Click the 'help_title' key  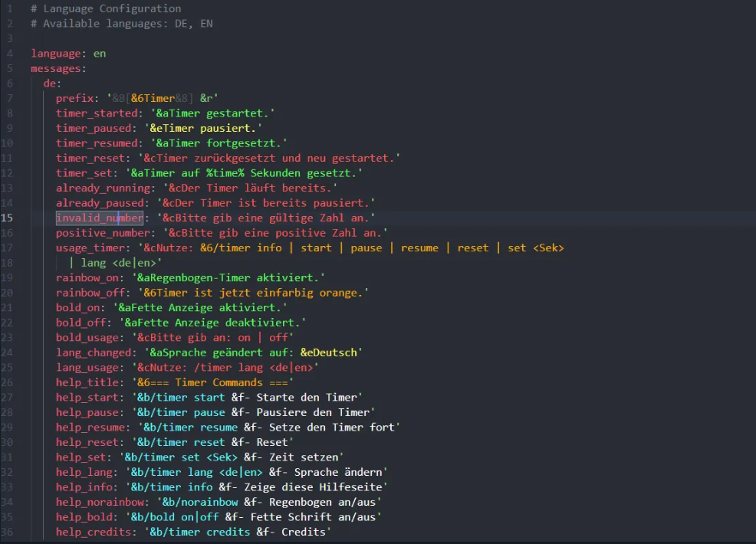pos(87,382)
